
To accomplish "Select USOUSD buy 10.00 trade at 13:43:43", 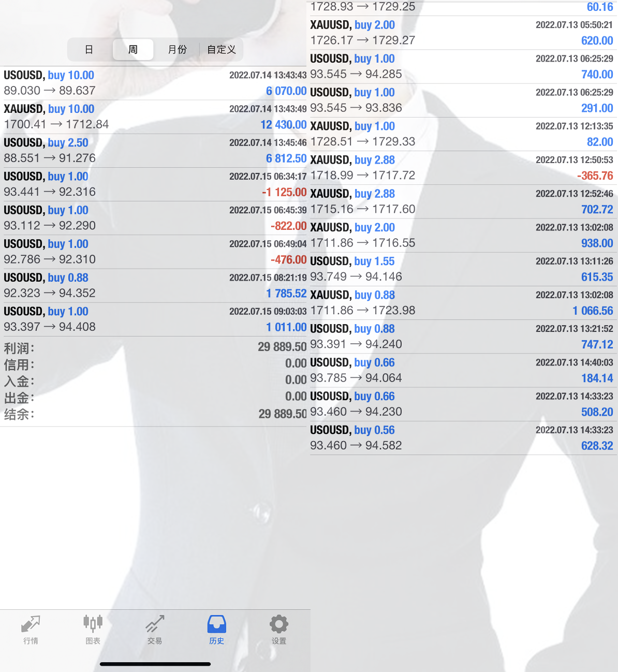I will (x=155, y=83).
